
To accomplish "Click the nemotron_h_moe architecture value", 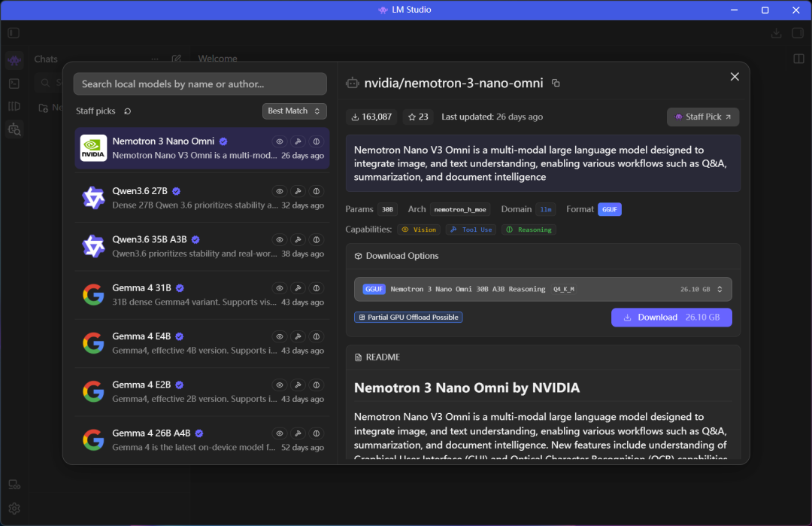I will pyautogui.click(x=460, y=209).
